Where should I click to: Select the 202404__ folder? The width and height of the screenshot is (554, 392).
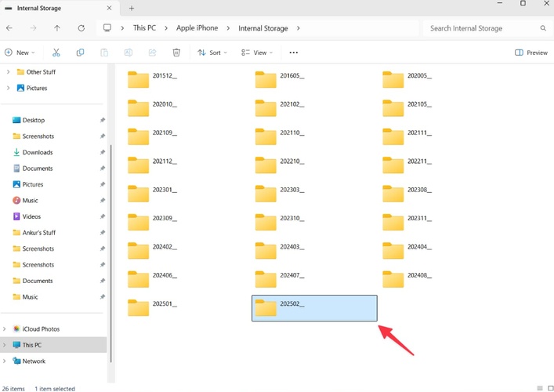[x=407, y=251]
